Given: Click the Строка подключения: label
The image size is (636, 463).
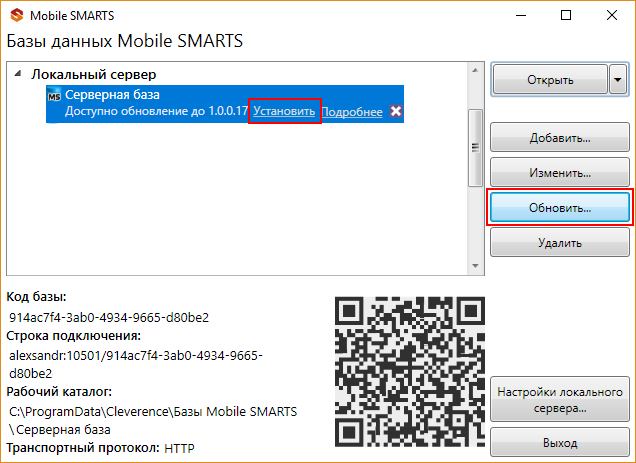Looking at the screenshot, I should [x=73, y=336].
